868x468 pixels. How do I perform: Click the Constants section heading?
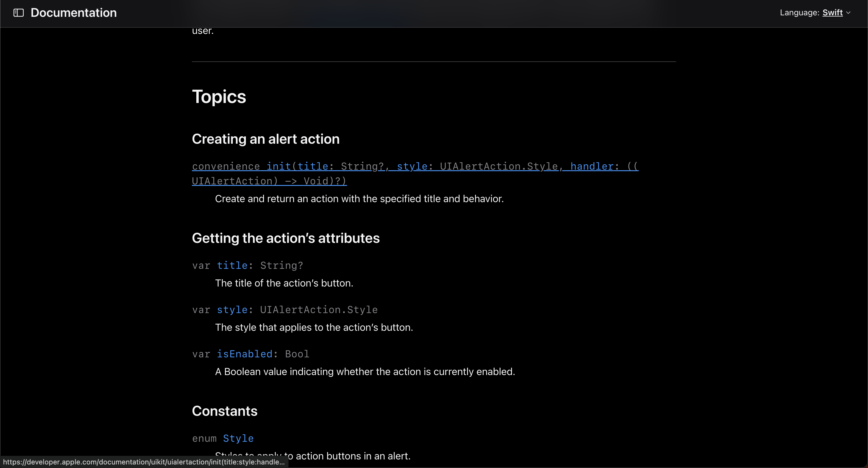click(x=224, y=411)
